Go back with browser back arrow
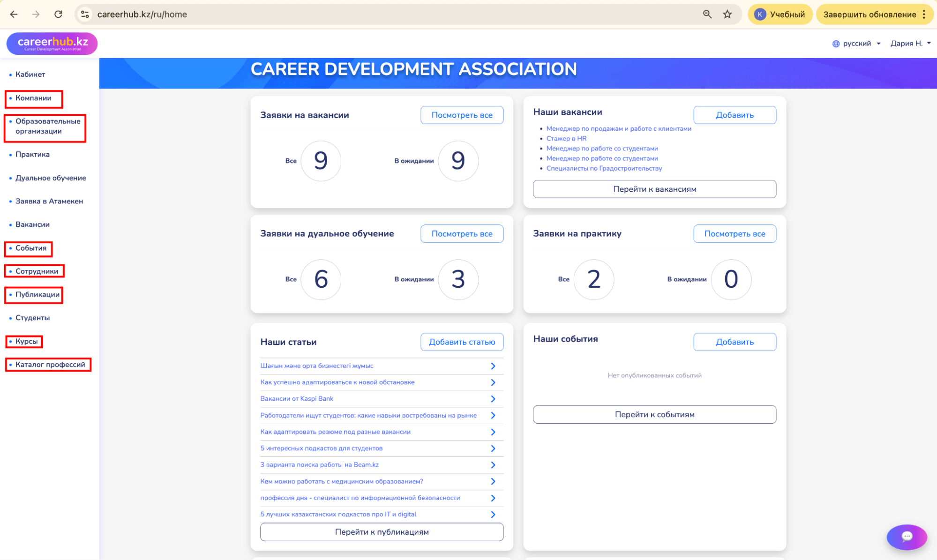Screen dimensions: 937x560 (14, 14)
